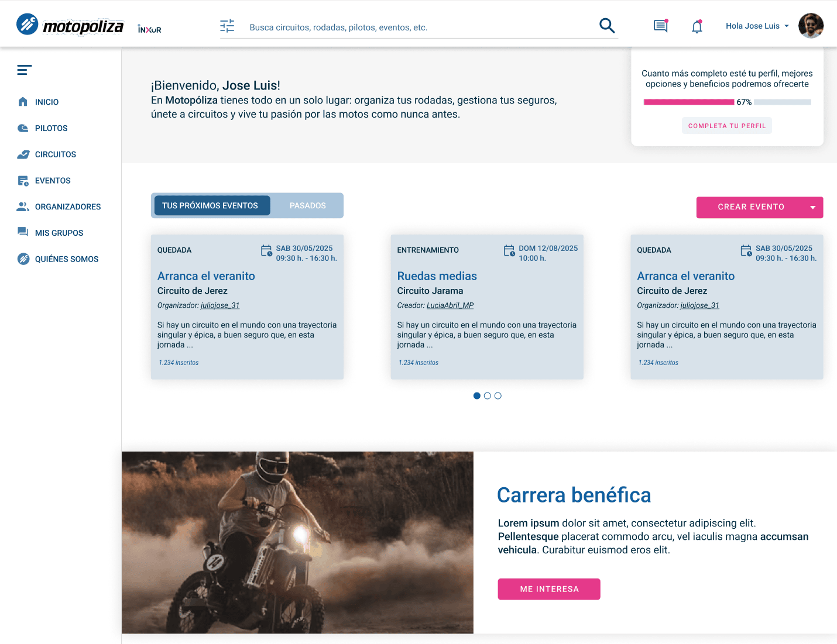Open the search filters icon
Image resolution: width=837 pixels, height=644 pixels.
(x=227, y=26)
